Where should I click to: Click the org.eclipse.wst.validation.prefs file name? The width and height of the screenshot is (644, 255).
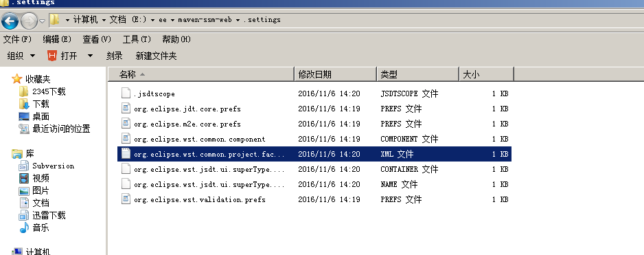[x=200, y=200]
